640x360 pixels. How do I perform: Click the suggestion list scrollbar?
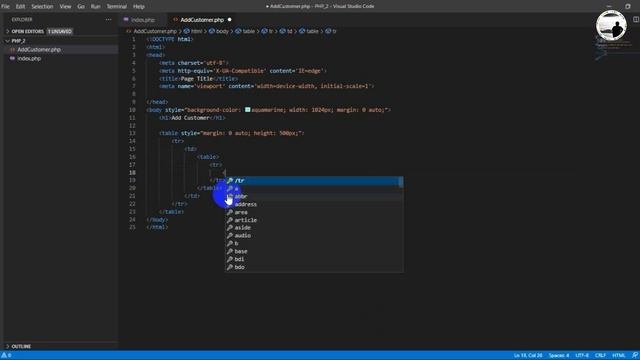click(x=401, y=182)
